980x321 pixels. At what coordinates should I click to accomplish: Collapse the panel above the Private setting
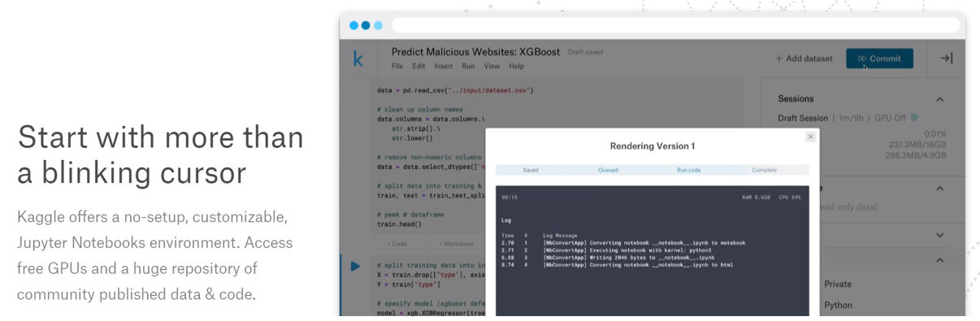click(940, 261)
